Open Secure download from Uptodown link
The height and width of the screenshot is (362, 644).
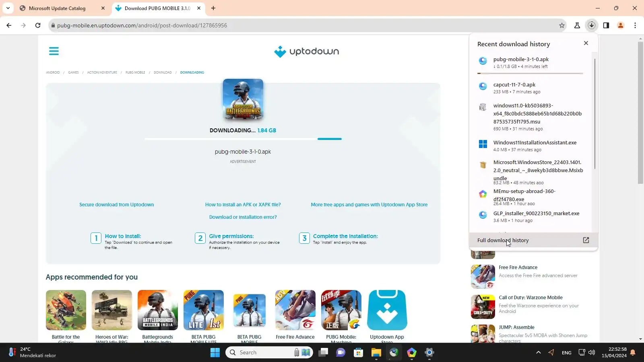[x=117, y=205]
